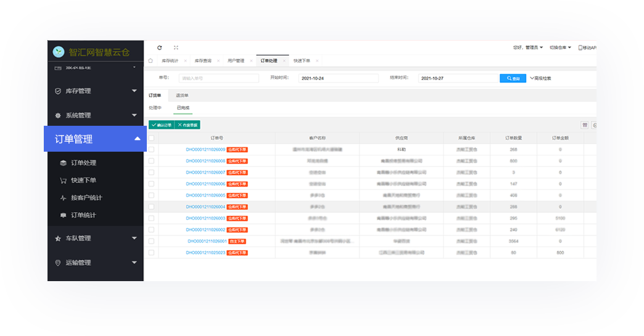Click the star icon beside 车队管理
The image size is (644, 336).
[x=58, y=239]
